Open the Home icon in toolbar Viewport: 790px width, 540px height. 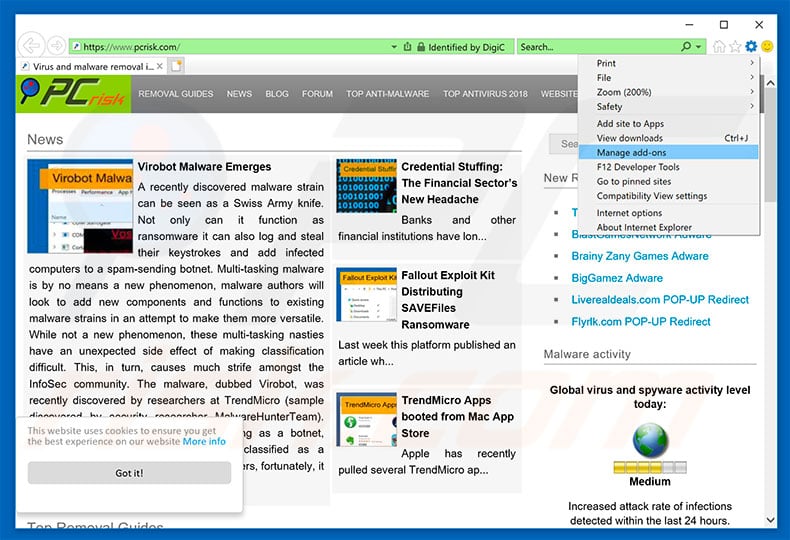click(x=719, y=46)
